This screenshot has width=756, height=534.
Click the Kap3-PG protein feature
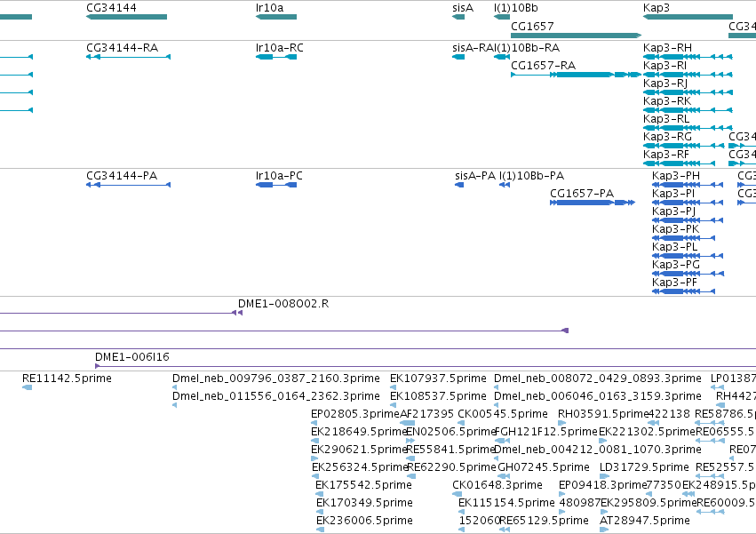688,274
